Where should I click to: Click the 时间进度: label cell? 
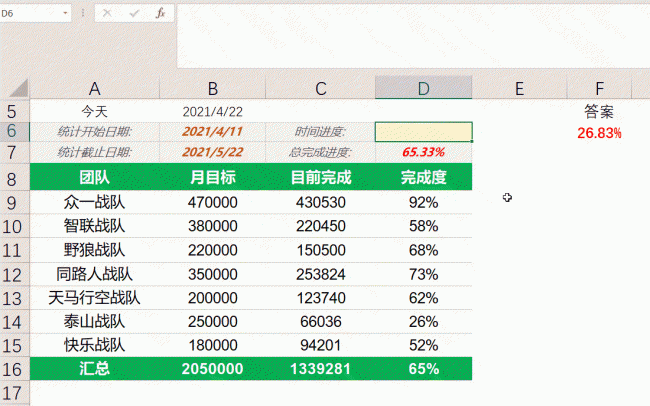(x=320, y=131)
